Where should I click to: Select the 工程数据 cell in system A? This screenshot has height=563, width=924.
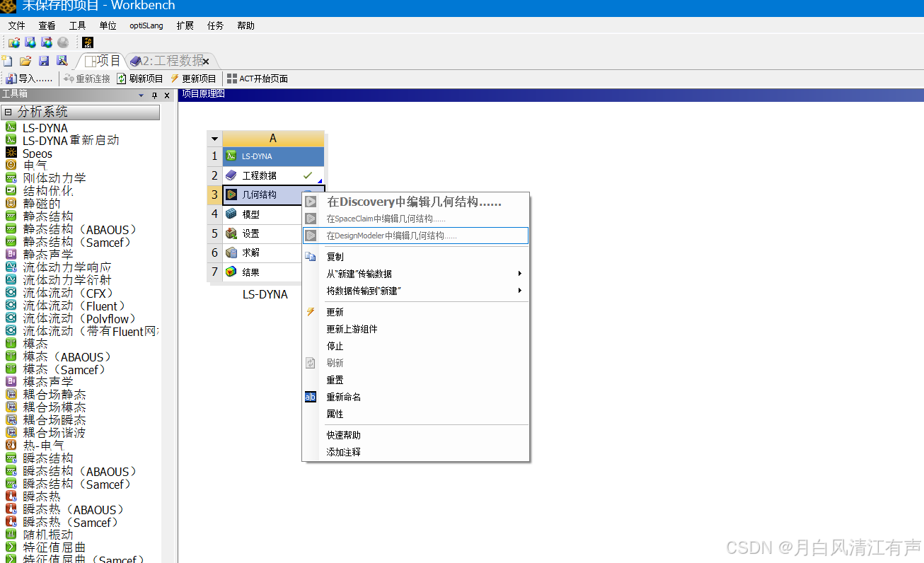tap(273, 175)
